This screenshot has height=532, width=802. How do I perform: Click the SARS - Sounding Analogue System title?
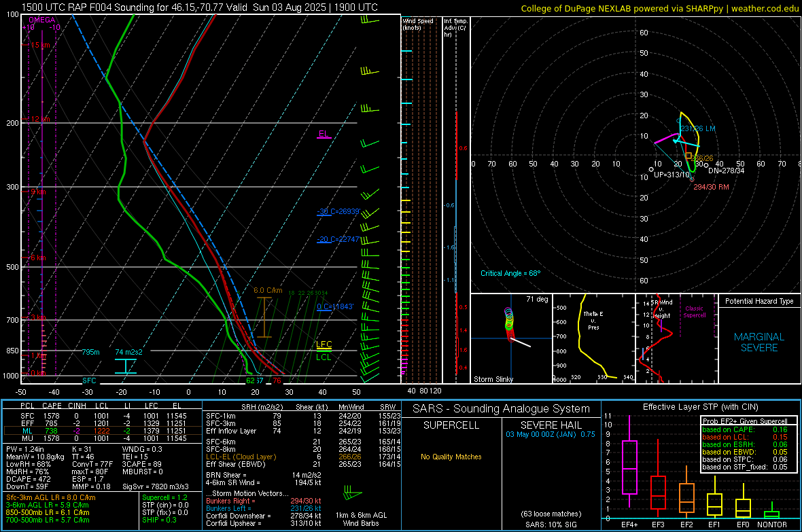502,409
